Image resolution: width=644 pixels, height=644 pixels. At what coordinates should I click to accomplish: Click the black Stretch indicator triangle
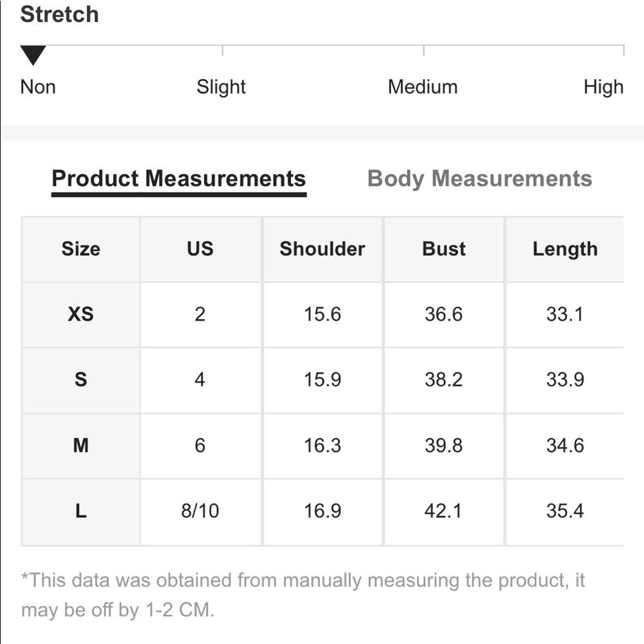click(x=33, y=55)
